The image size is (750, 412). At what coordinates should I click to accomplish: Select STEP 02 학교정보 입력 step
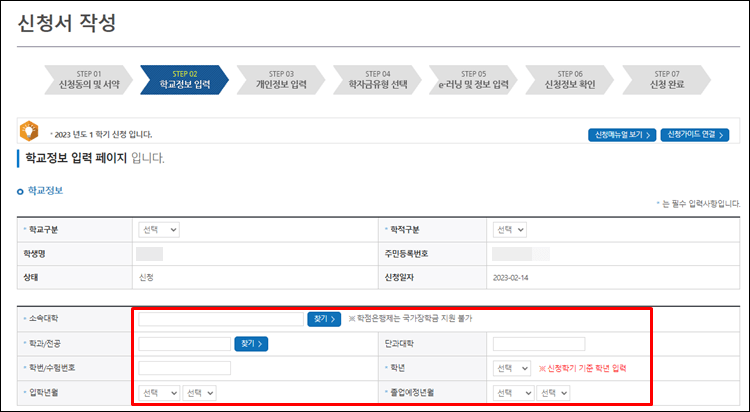pos(185,80)
